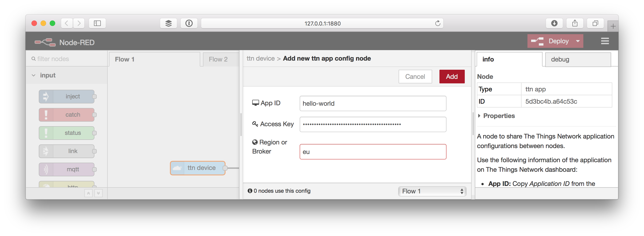Click the Type value ttn app

(x=535, y=89)
